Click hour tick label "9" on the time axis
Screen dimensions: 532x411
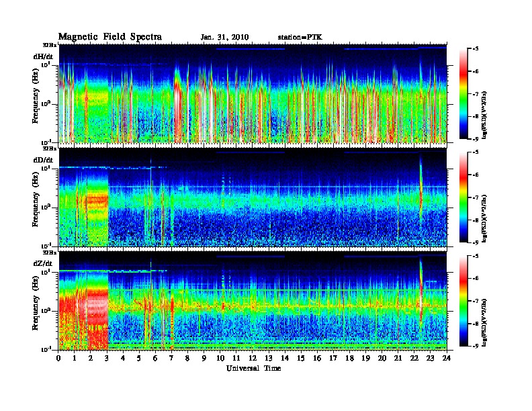tap(204, 359)
